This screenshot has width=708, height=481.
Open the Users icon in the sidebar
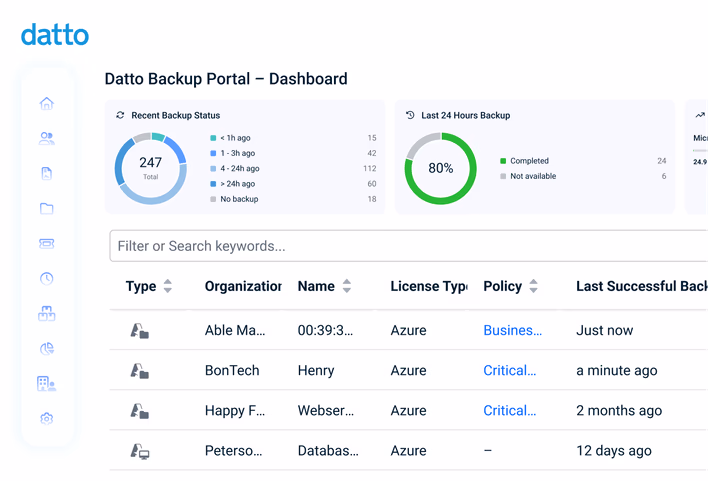(47, 138)
